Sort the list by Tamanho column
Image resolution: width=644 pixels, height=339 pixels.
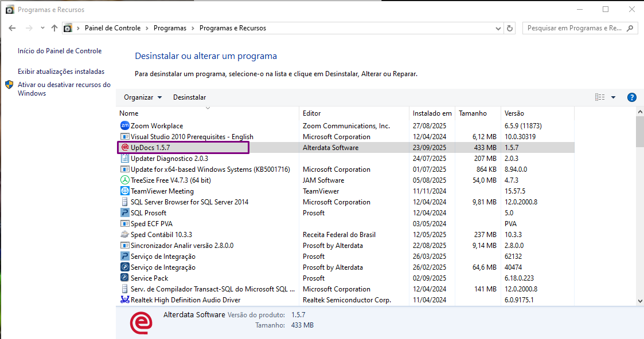(x=473, y=113)
